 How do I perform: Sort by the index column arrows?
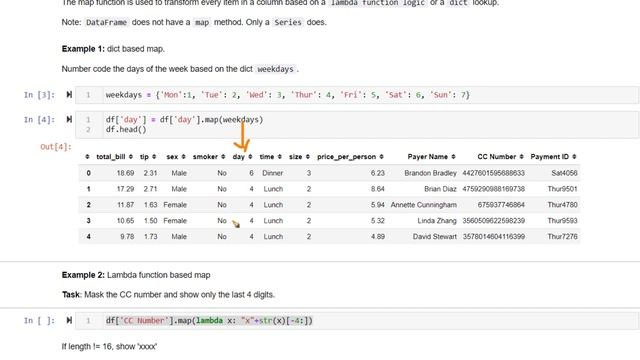coord(87,157)
